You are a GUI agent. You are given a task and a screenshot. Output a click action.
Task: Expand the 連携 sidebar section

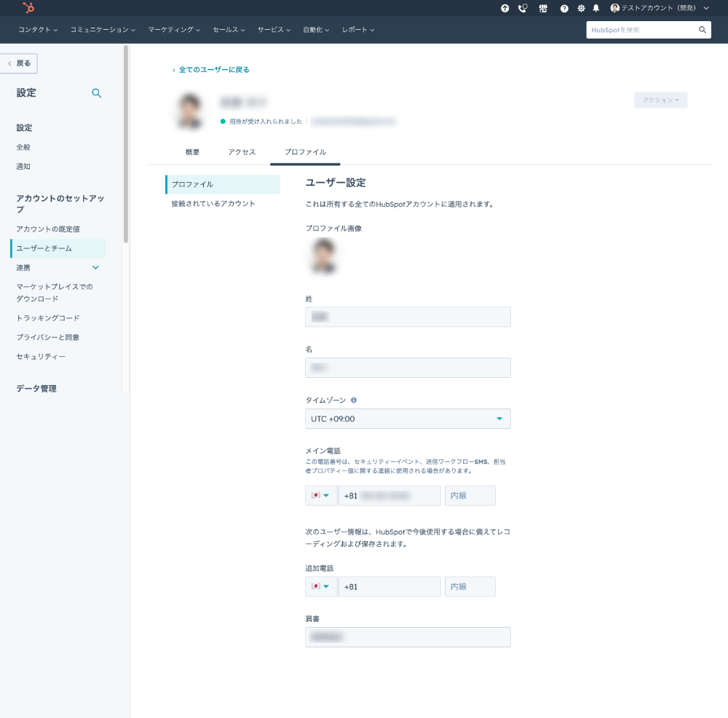click(58, 267)
